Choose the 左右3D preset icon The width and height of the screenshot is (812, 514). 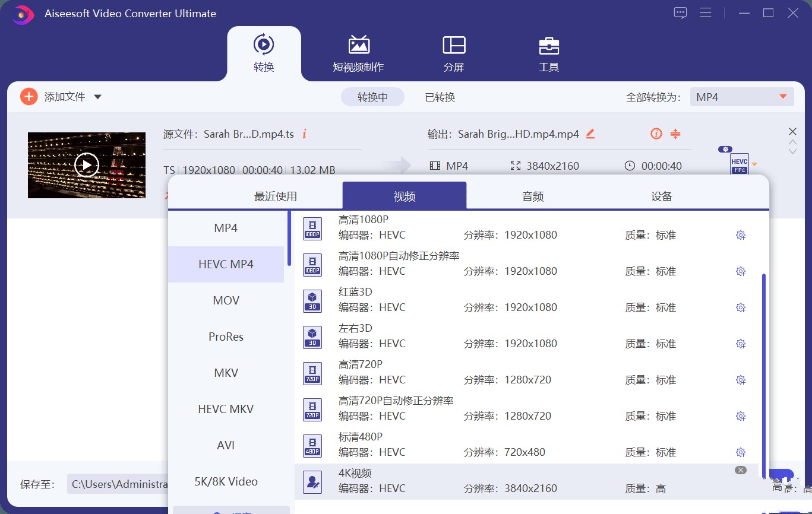(x=312, y=337)
